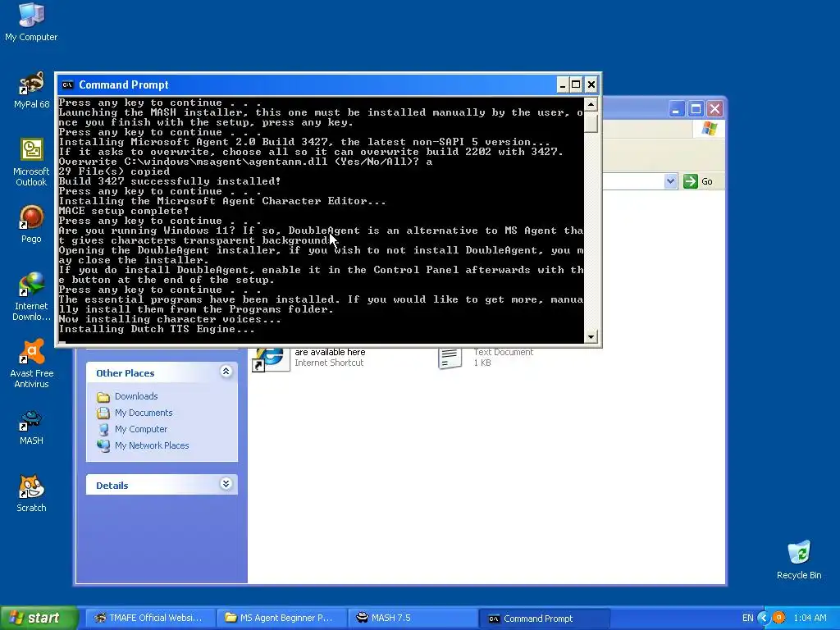Open the My Computer link in Other Places

point(141,429)
